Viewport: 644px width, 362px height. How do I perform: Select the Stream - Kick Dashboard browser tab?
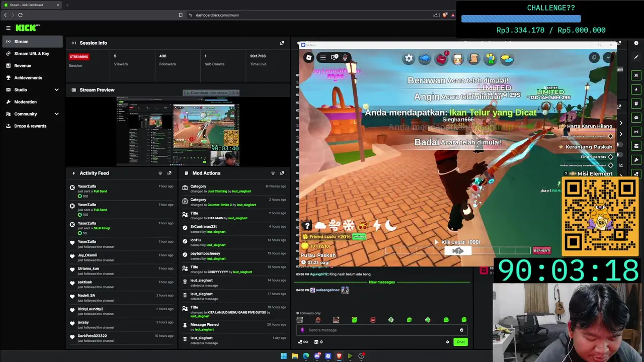(x=31, y=5)
